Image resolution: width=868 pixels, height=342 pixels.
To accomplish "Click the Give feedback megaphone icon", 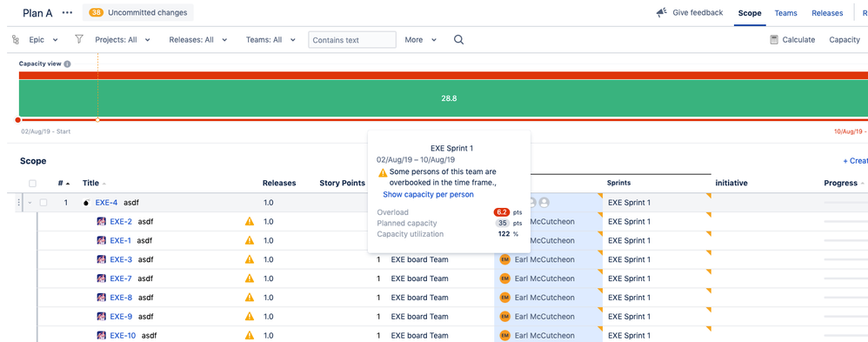I will point(662,13).
